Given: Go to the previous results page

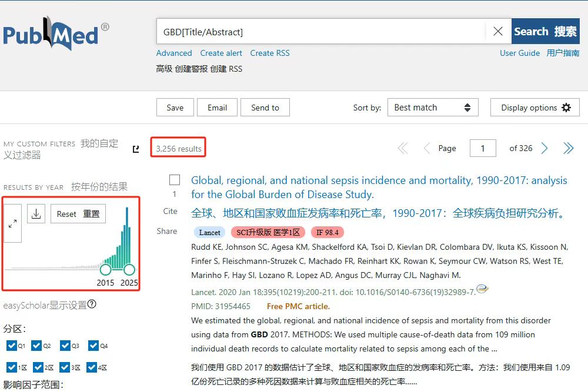Looking at the screenshot, I should pos(427,149).
